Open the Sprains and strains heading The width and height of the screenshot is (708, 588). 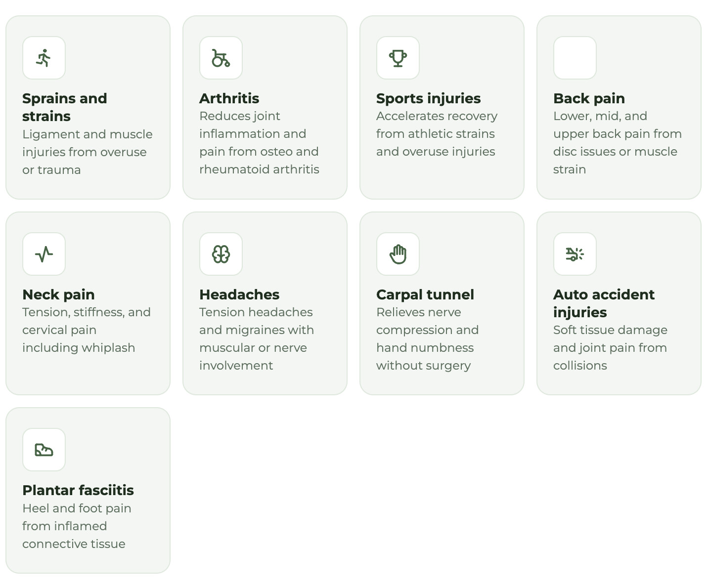65,107
